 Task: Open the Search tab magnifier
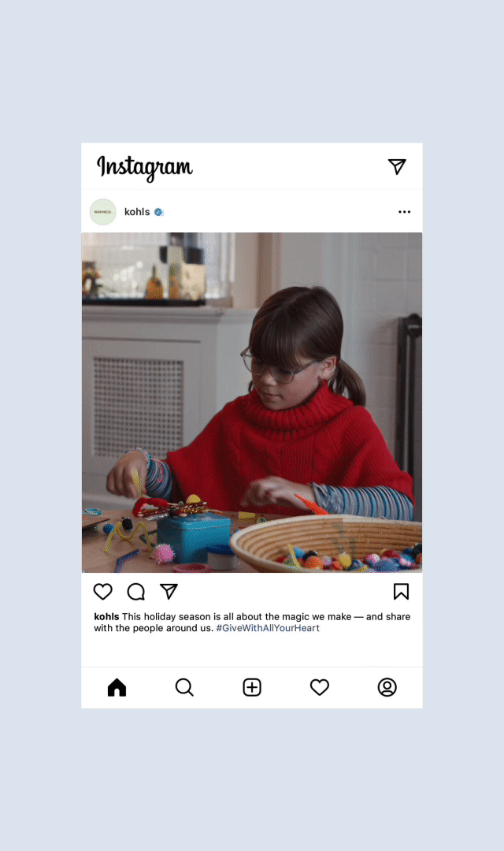(184, 687)
